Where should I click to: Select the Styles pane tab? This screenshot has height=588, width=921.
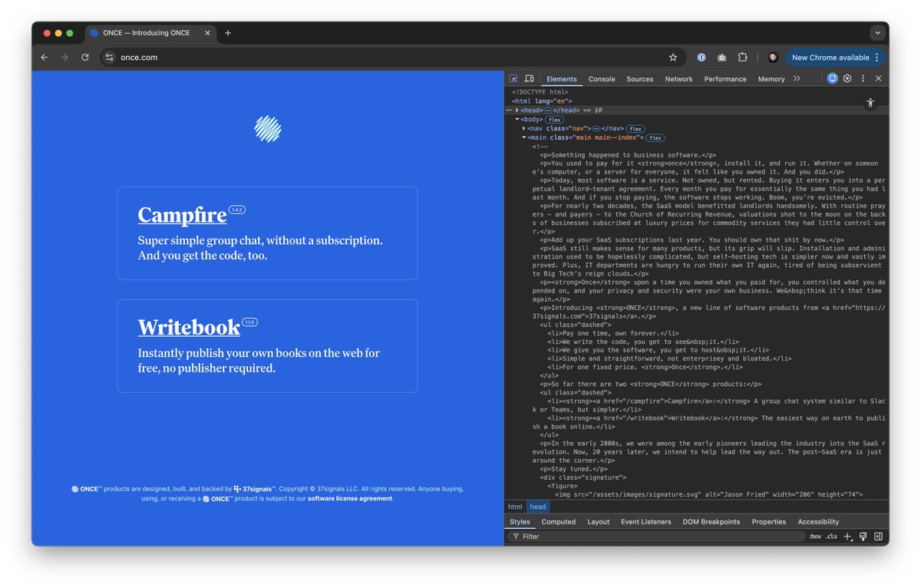[520, 522]
